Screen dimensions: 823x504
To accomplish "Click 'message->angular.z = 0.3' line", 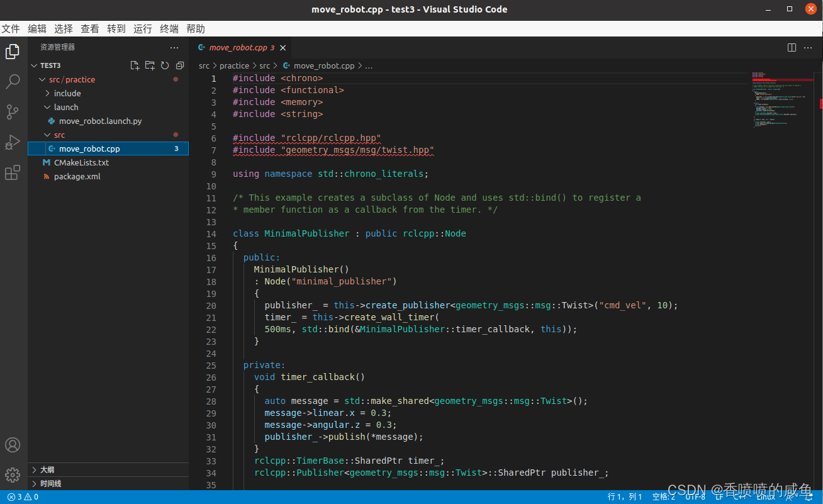I will tap(330, 425).
